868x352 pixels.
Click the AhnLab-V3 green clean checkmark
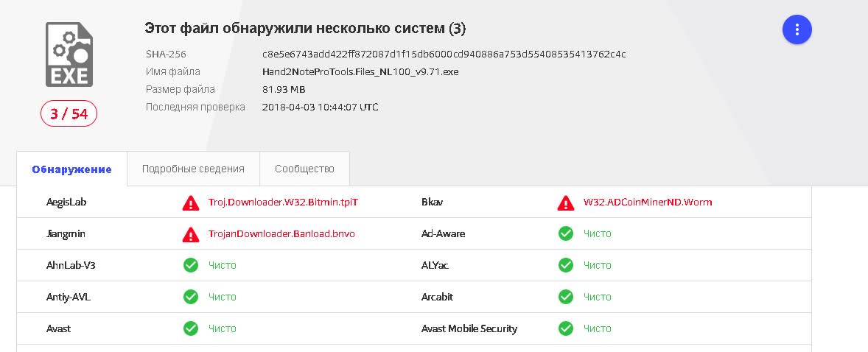click(x=191, y=265)
